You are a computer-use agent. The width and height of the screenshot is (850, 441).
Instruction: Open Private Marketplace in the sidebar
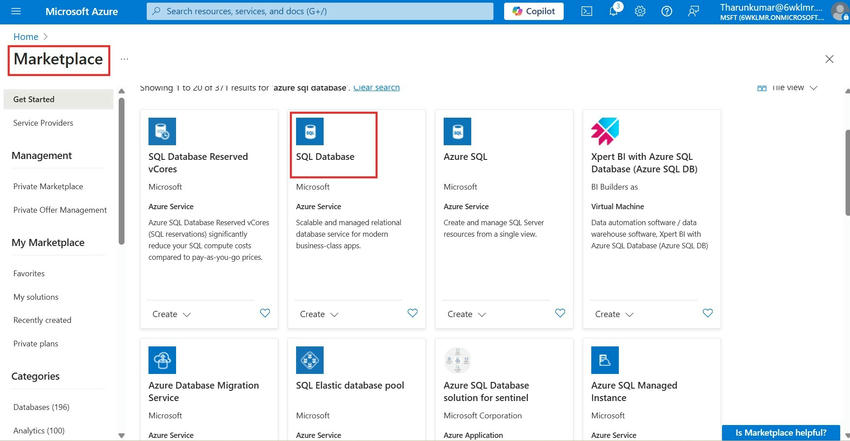[48, 186]
